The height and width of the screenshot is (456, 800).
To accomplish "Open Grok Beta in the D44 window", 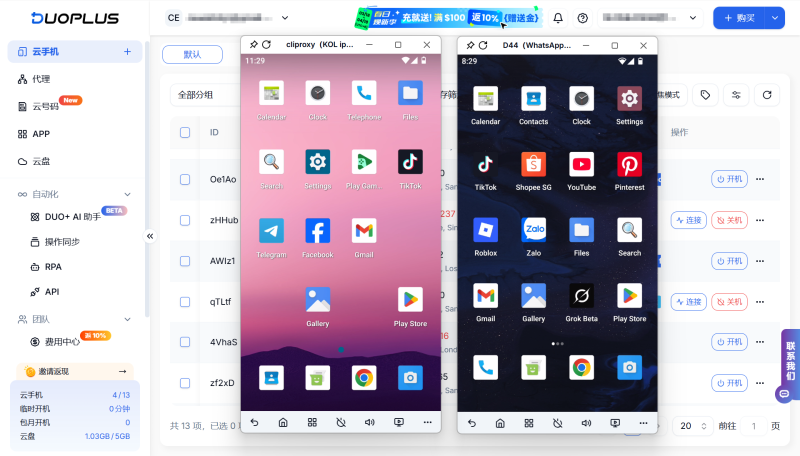I will pos(581,296).
